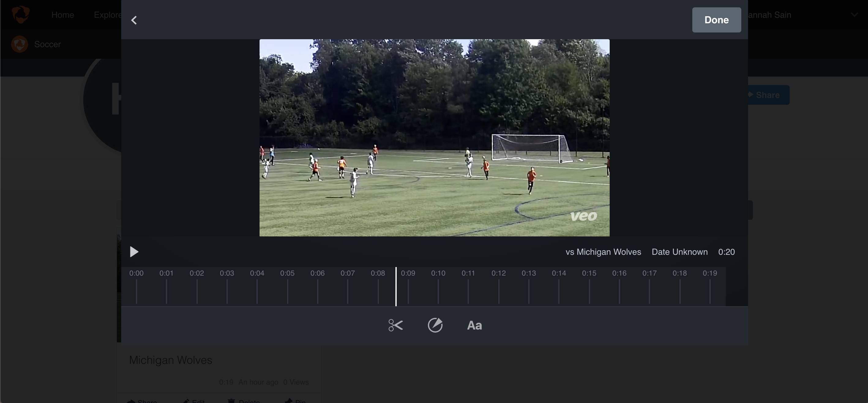The width and height of the screenshot is (868, 403).
Task: Select the Aa text annotation tool
Action: point(474,325)
